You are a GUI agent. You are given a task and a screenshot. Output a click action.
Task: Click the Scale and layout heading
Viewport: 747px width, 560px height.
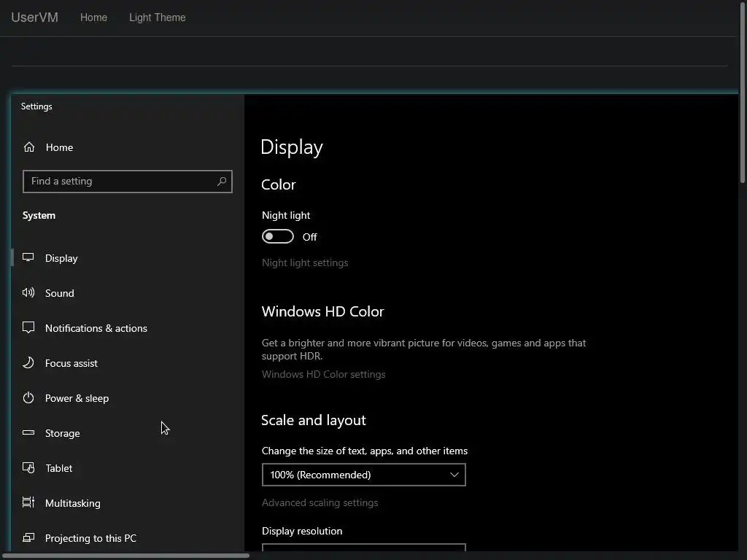[x=314, y=421]
